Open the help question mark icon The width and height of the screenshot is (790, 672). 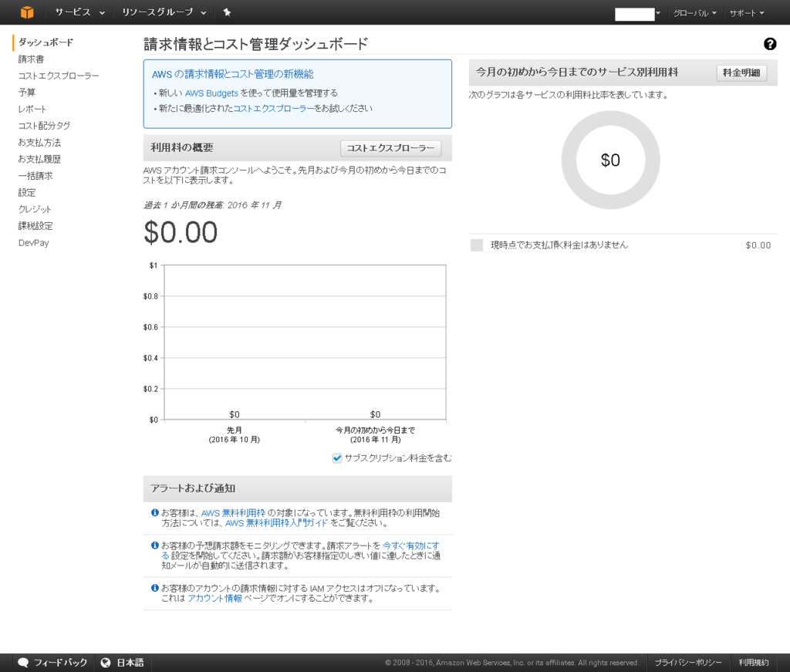[x=770, y=44]
